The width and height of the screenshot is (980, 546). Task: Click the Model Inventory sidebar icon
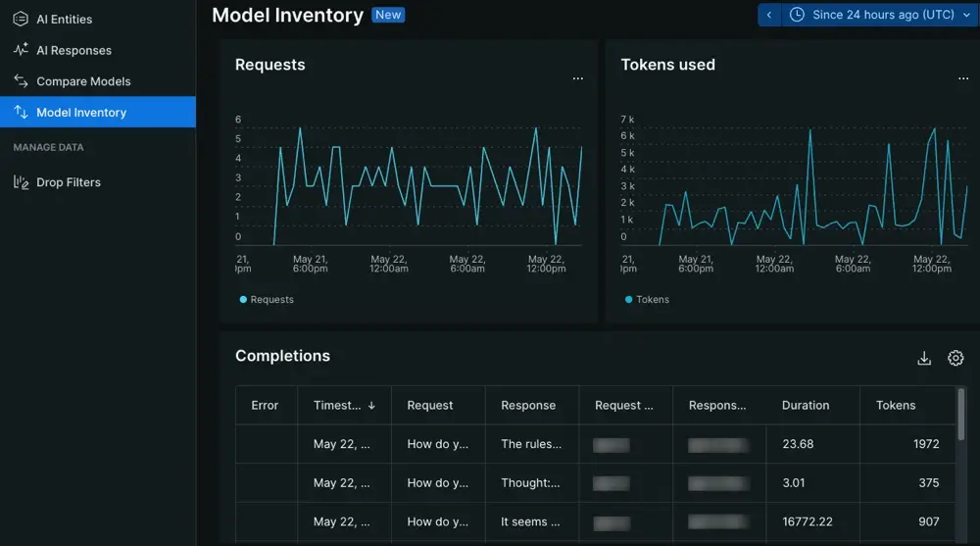click(x=21, y=113)
